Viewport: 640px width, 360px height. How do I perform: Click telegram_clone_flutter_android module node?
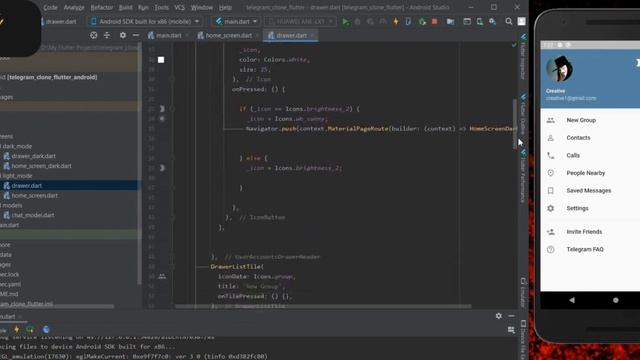(x=52, y=77)
